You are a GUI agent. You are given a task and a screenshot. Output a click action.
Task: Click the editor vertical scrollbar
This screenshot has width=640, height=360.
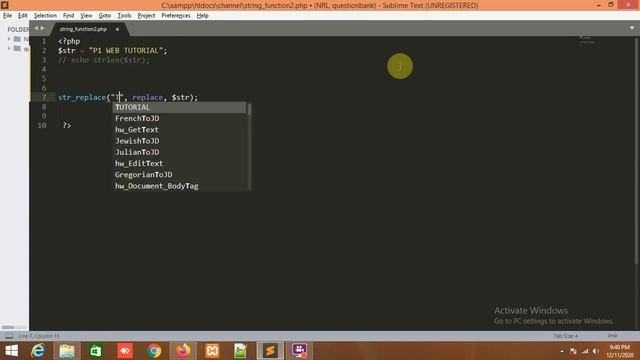pyautogui.click(x=636, y=151)
